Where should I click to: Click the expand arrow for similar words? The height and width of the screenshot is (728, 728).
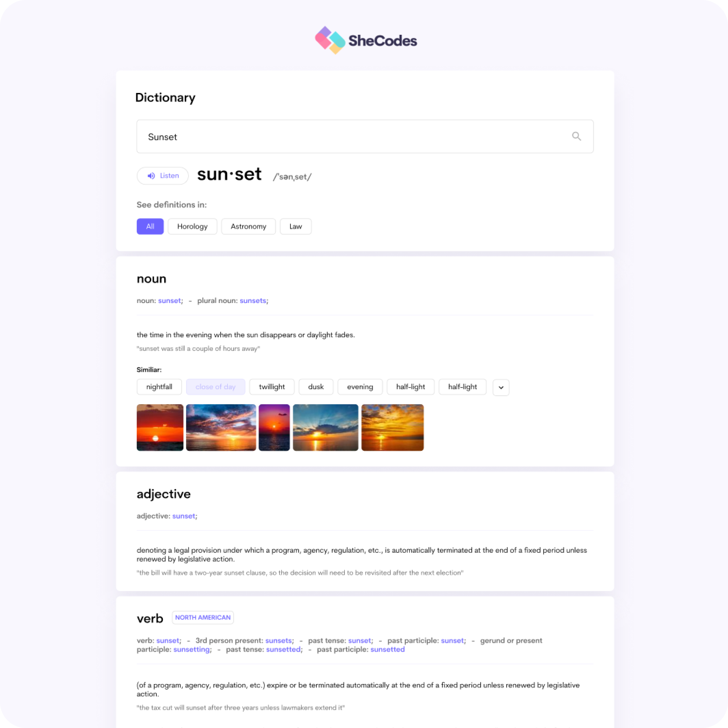tap(501, 387)
